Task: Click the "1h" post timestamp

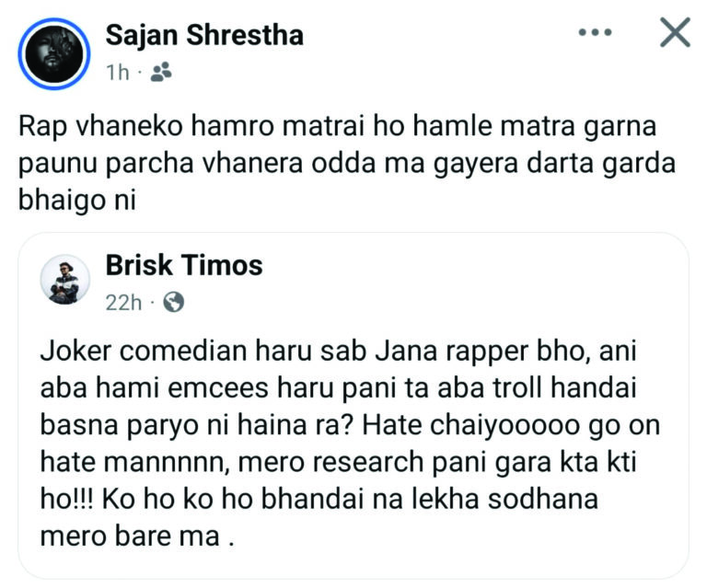Action: 117,73
